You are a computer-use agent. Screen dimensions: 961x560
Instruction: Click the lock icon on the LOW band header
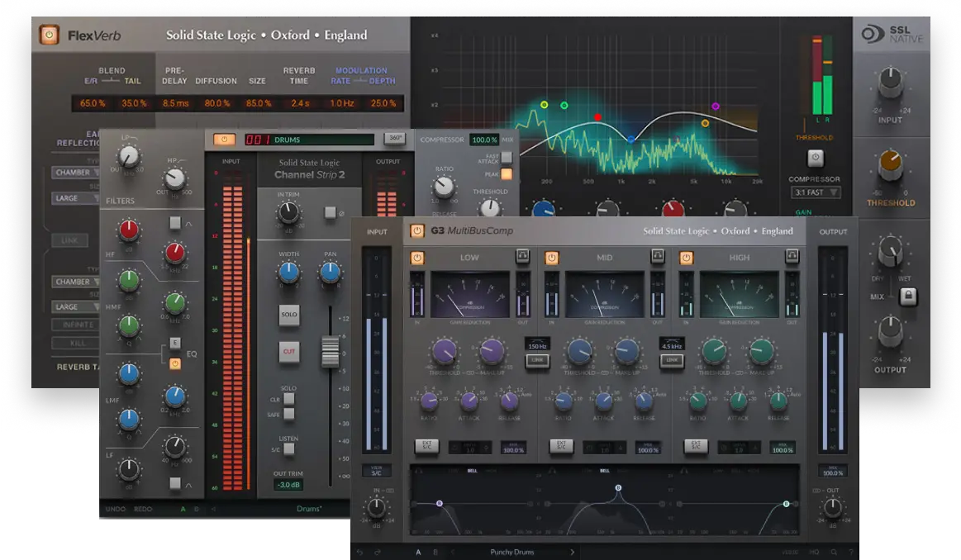point(521,257)
